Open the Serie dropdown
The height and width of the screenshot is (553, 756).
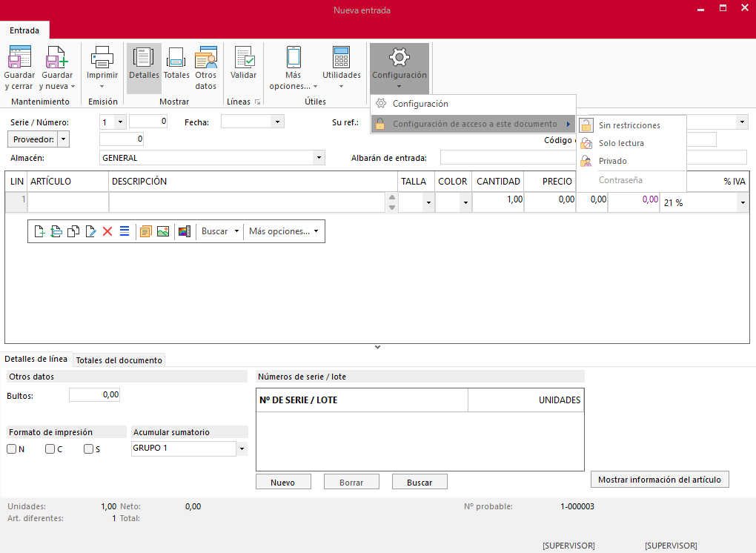click(x=121, y=122)
